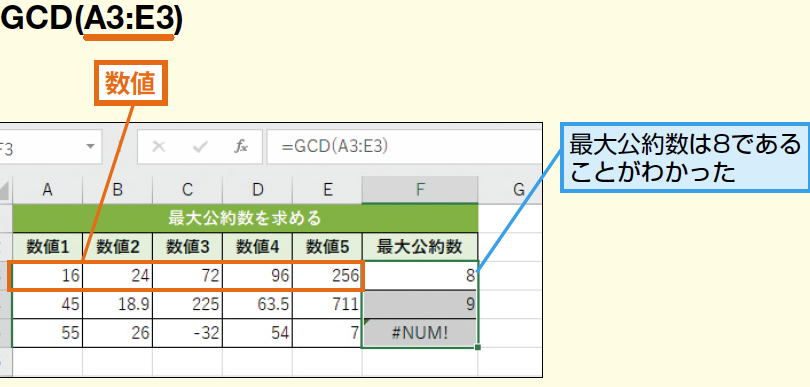Open Insert Function fx dialog
Screen dimensions: 810x387
[x=241, y=147]
